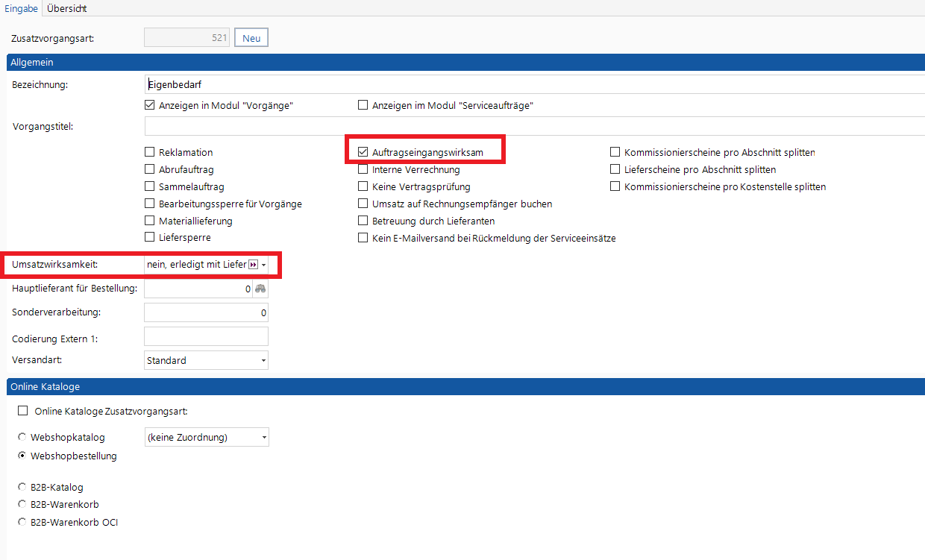This screenshot has width=925, height=560.
Task: Click the Neu button
Action: point(251,38)
